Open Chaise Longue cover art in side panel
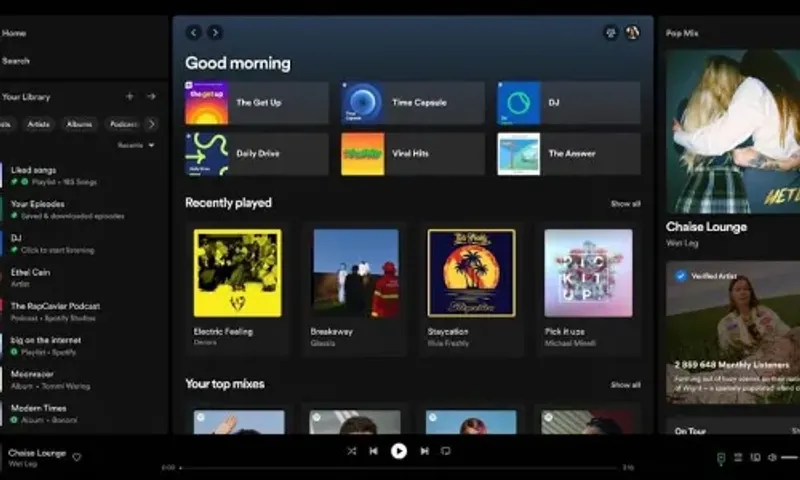This screenshot has height=480, width=800. pyautogui.click(x=733, y=131)
